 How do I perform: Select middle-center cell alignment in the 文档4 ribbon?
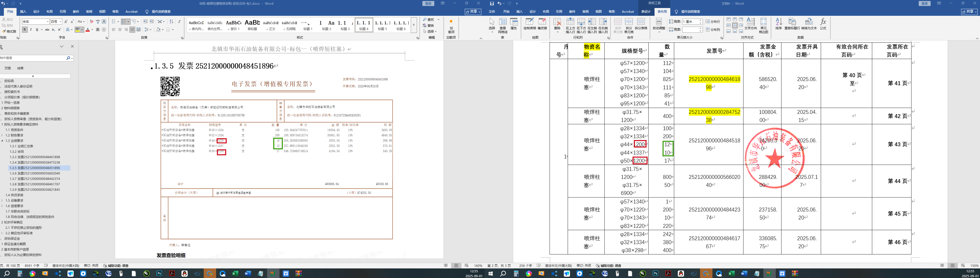click(x=735, y=26)
